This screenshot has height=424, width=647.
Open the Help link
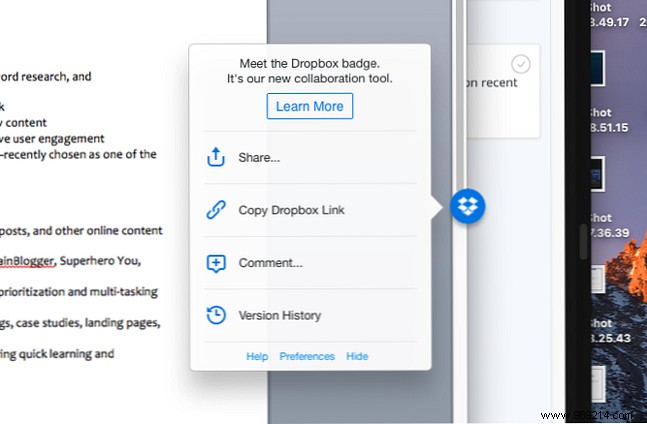(x=257, y=356)
